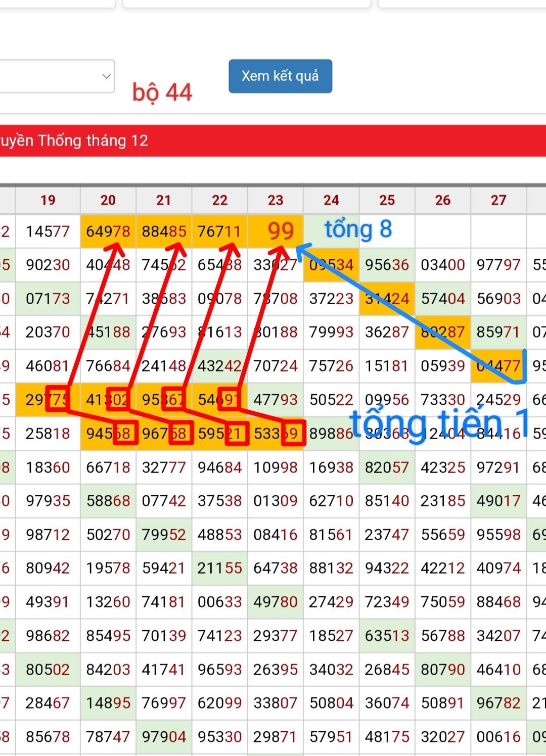Click cell 14895

point(108,703)
